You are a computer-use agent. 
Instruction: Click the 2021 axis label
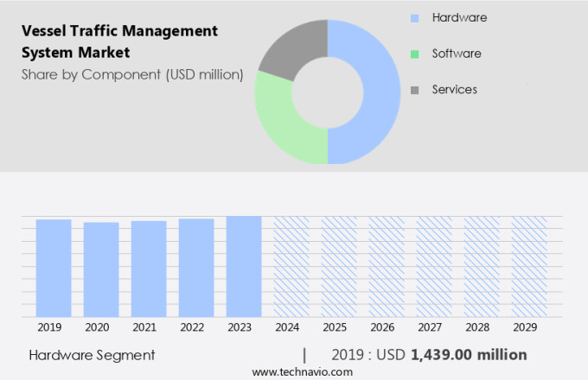tap(144, 327)
